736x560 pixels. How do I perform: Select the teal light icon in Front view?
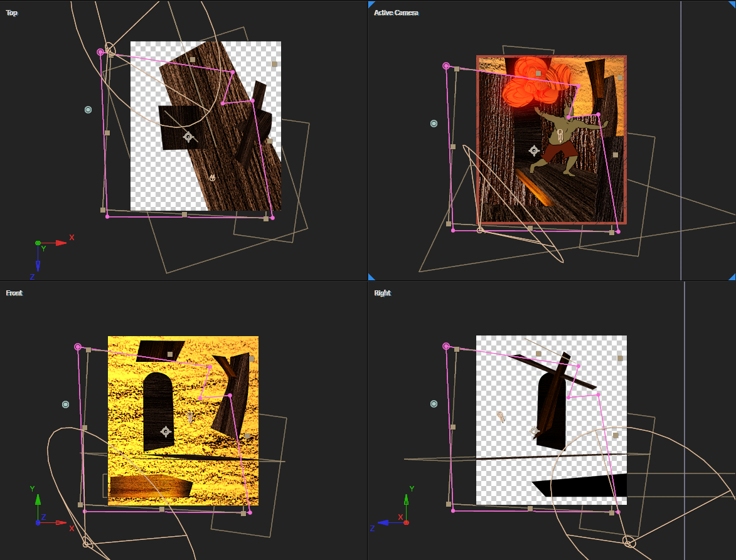tap(66, 404)
